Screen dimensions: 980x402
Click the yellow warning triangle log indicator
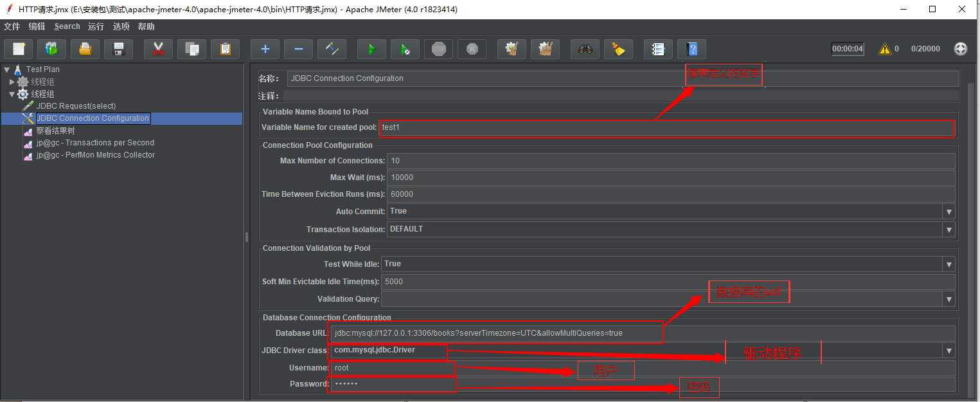coord(885,49)
